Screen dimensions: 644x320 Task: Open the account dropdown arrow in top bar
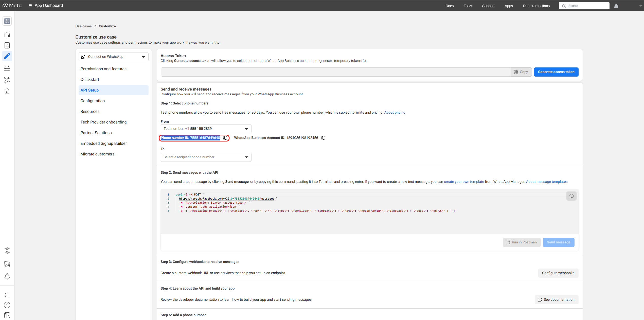click(640, 6)
